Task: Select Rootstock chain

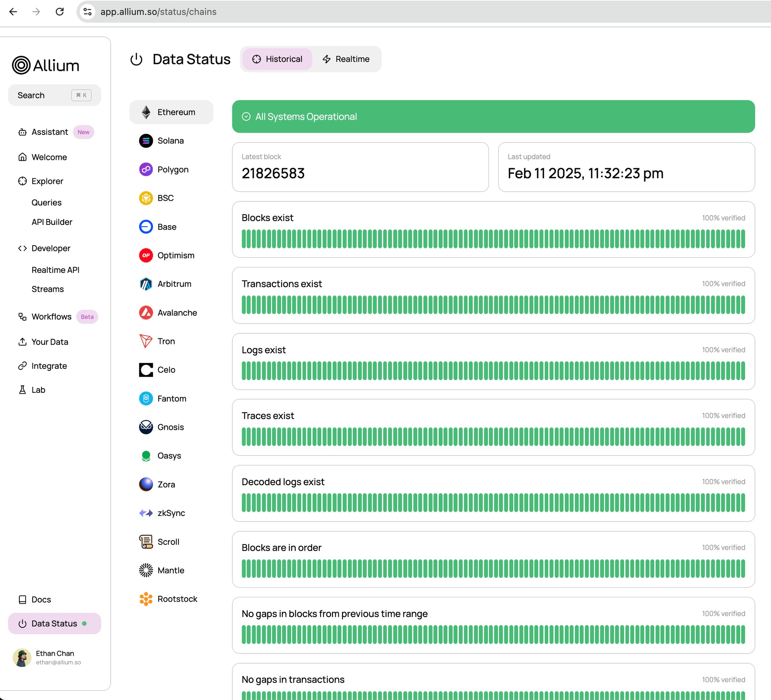Action: (171, 599)
